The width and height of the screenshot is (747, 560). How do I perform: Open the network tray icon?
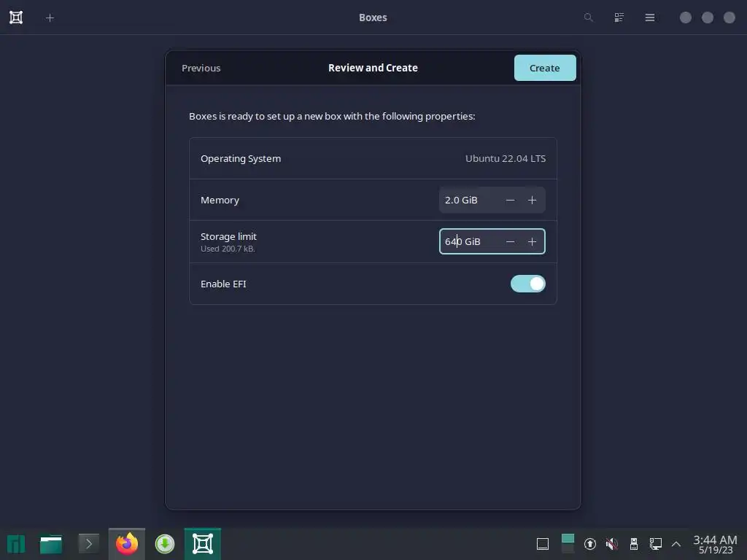[656, 544]
